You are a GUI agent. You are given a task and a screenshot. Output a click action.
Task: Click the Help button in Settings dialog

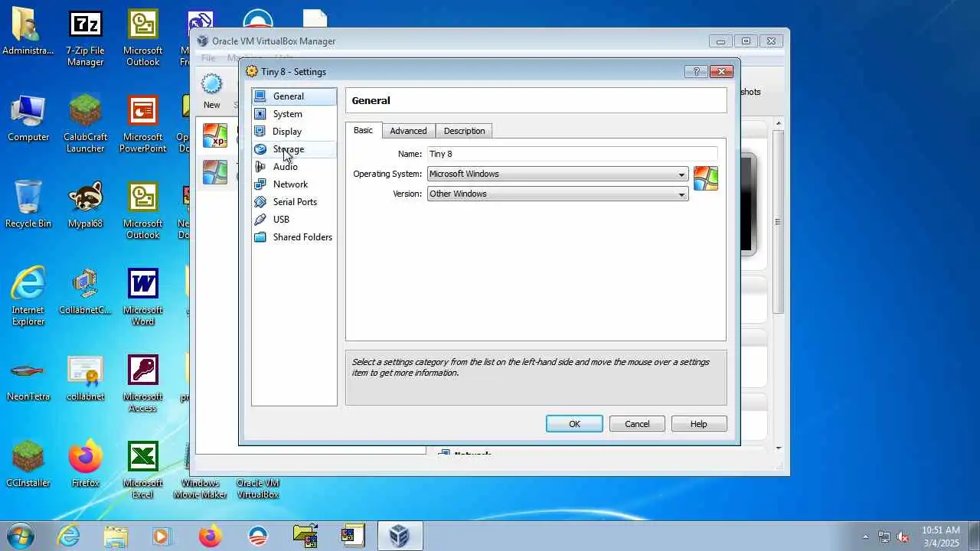[699, 424]
